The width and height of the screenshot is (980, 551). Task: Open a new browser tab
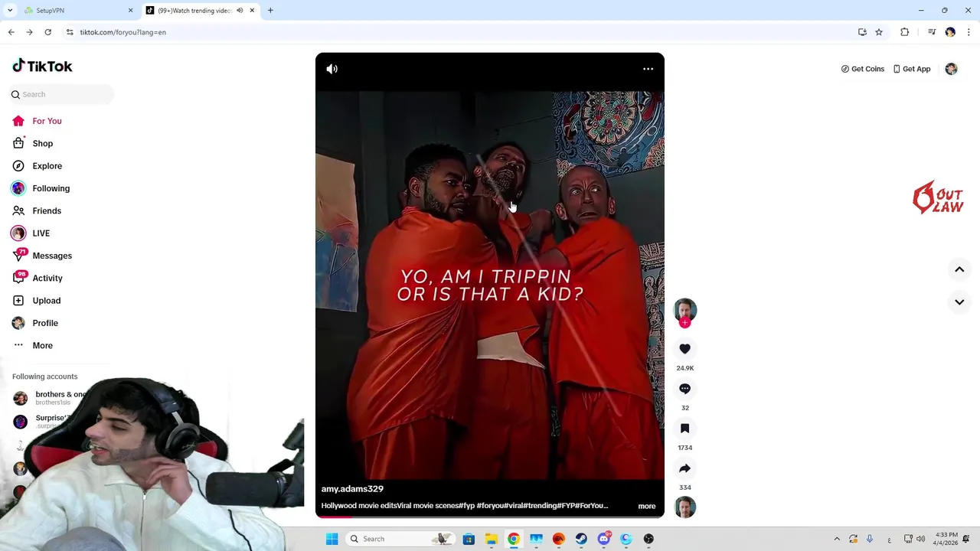(x=270, y=11)
